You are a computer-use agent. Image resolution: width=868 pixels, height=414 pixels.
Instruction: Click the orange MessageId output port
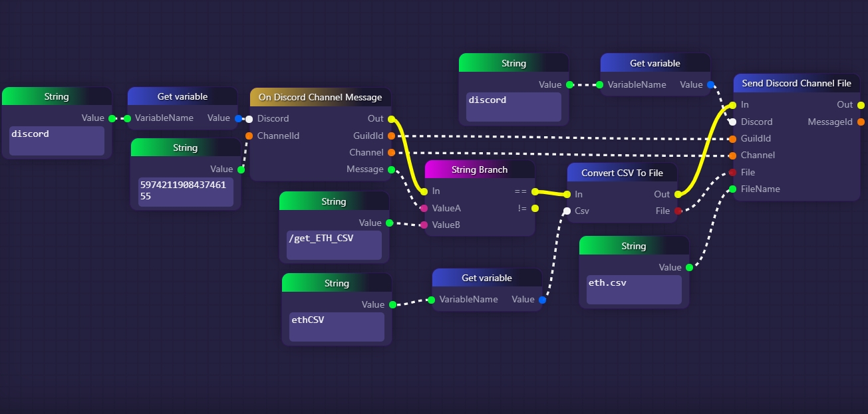[x=861, y=122]
